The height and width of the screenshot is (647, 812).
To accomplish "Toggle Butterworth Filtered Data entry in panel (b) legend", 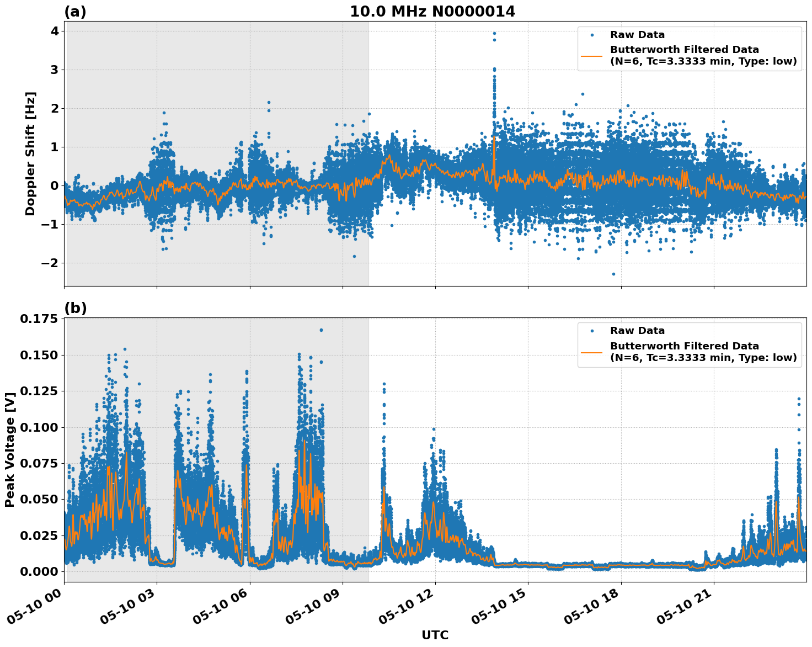I will coord(684,347).
